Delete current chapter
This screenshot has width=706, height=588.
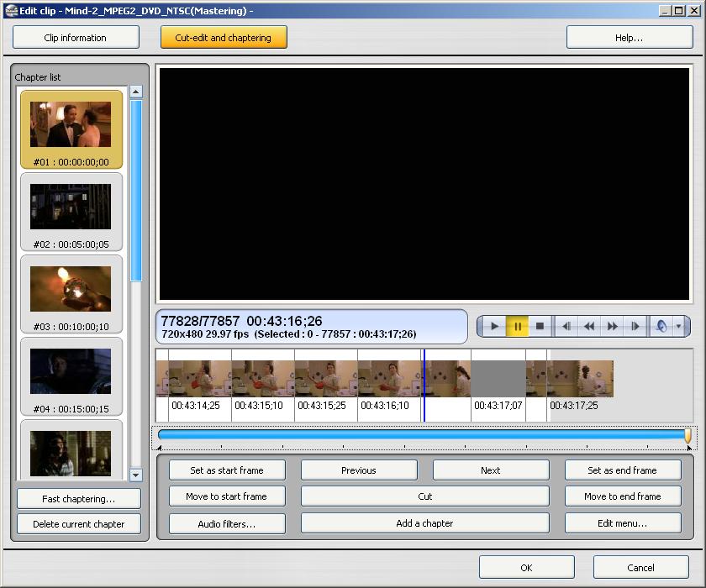(x=79, y=524)
